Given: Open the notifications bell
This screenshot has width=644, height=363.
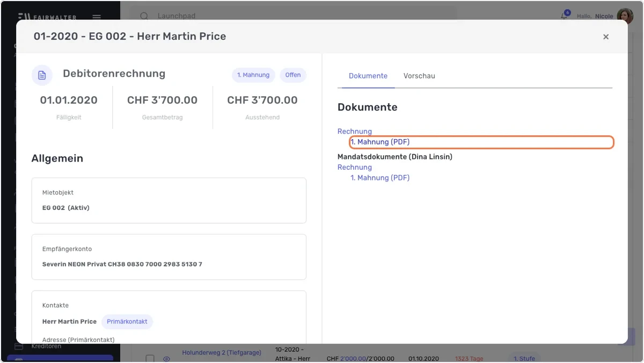Looking at the screenshot, I should [x=564, y=16].
